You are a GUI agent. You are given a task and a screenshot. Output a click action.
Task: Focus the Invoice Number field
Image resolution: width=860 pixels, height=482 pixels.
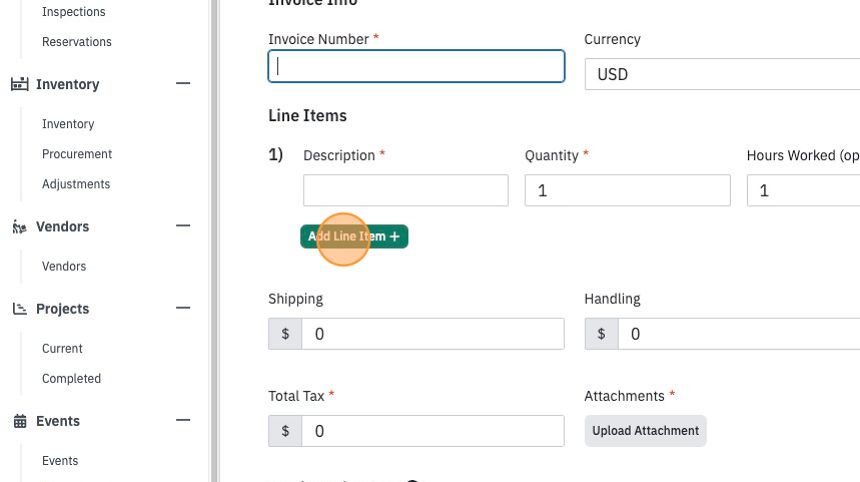click(x=416, y=66)
